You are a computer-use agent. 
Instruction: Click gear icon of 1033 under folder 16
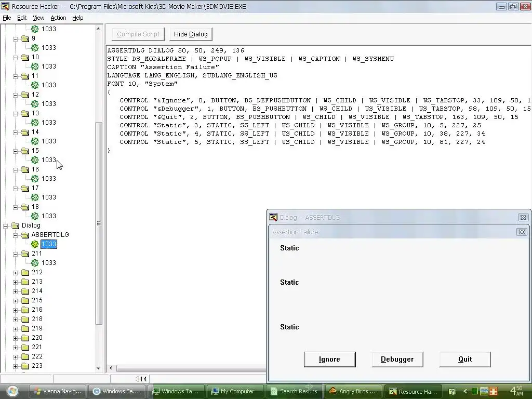click(x=35, y=179)
